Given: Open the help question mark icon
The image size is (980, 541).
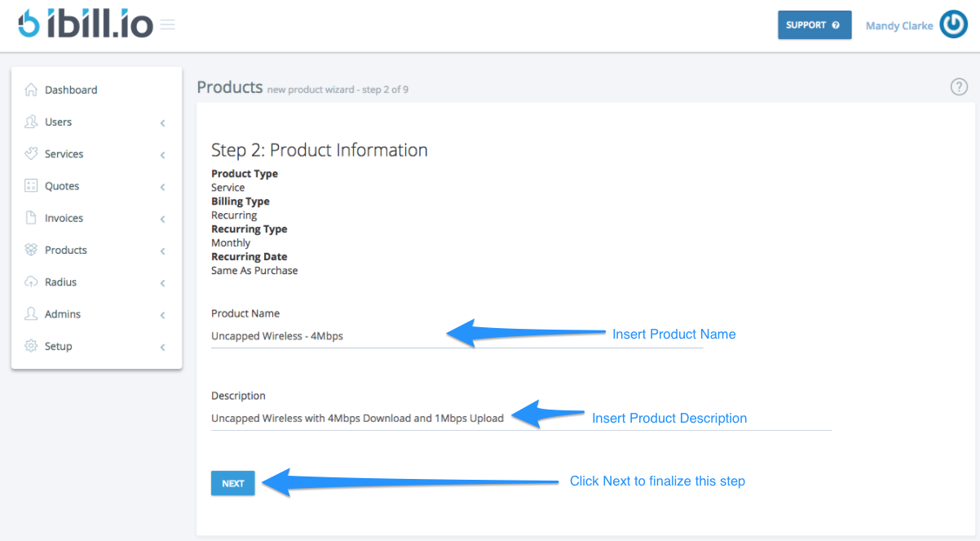Looking at the screenshot, I should (x=960, y=87).
